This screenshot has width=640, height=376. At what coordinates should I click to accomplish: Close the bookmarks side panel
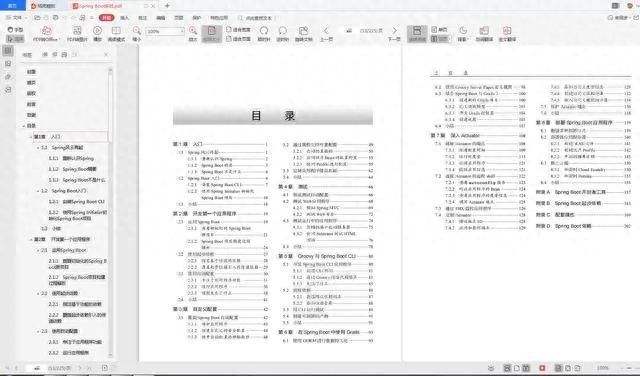(x=106, y=54)
